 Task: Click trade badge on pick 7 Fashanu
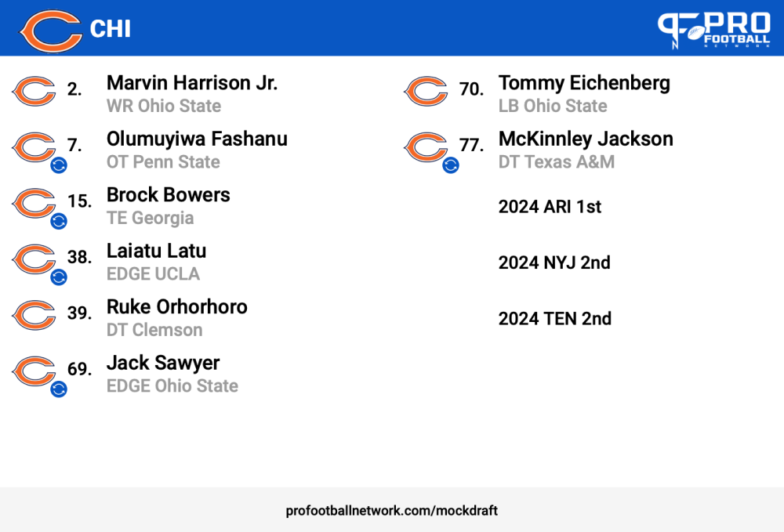click(59, 165)
